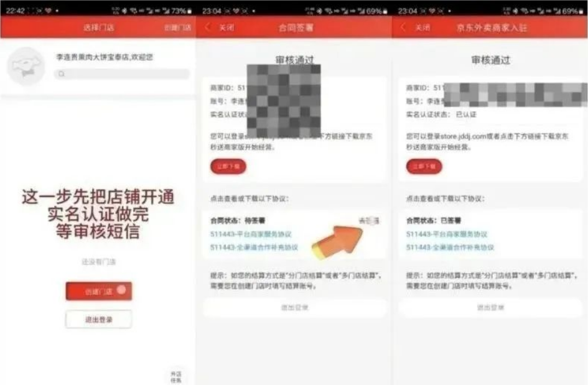This screenshot has width=588, height=385.
Task: Tap 退出登录 on the 合同签署 screen
Action: (295, 307)
